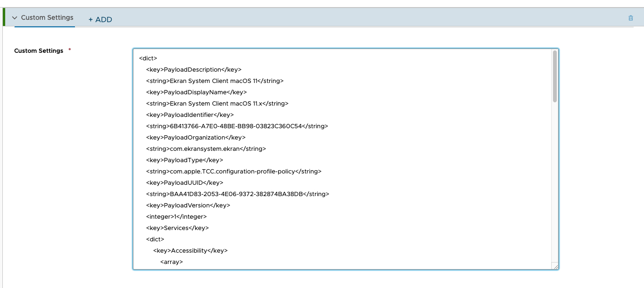Click the string line starting with 6B413766
This screenshot has height=288, width=644.
click(x=237, y=126)
